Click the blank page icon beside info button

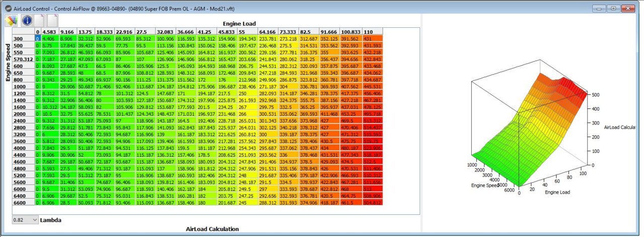(39, 20)
